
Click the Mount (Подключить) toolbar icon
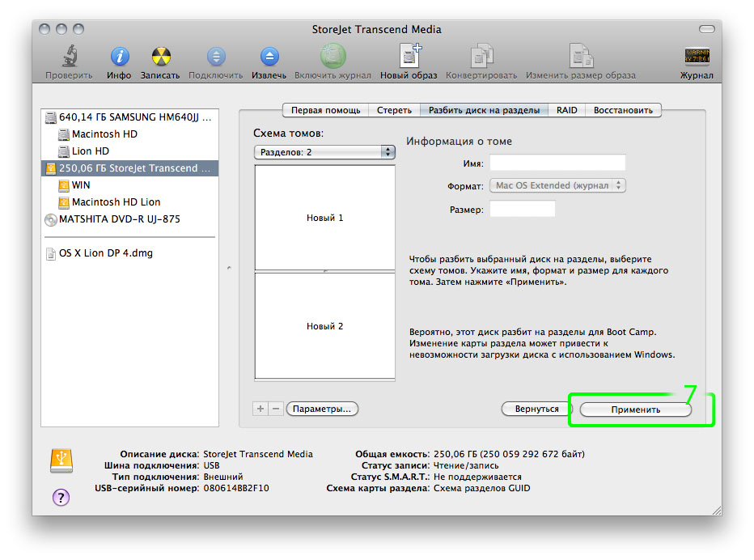coord(215,57)
